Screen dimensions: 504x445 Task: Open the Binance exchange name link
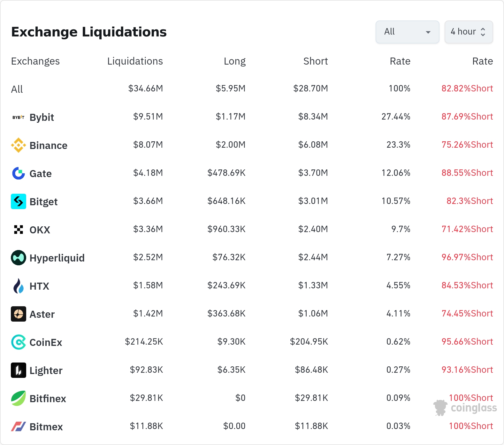tap(48, 145)
